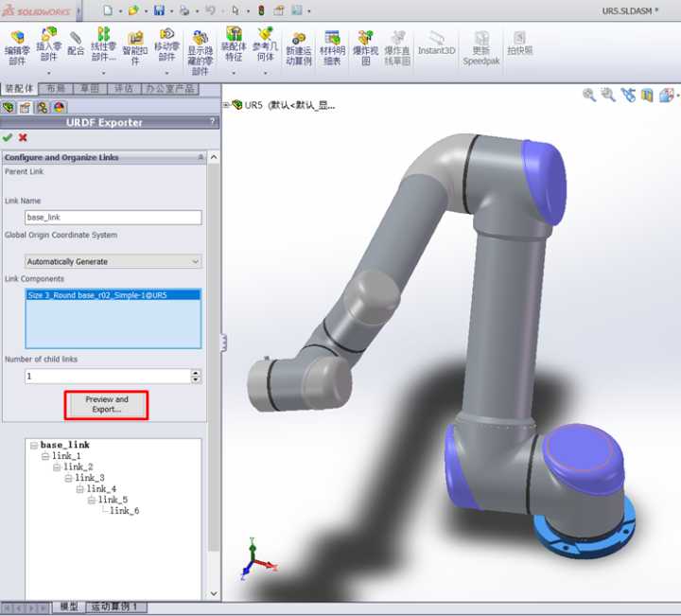Save the assembly with the floppy icon
Screen dimensions: 681x616
(x=159, y=10)
